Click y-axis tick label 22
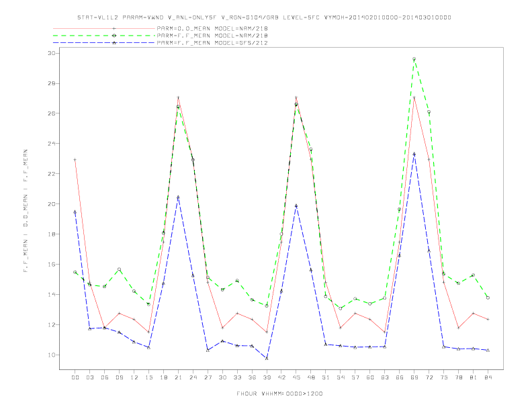The image size is (532, 411). (x=52, y=174)
